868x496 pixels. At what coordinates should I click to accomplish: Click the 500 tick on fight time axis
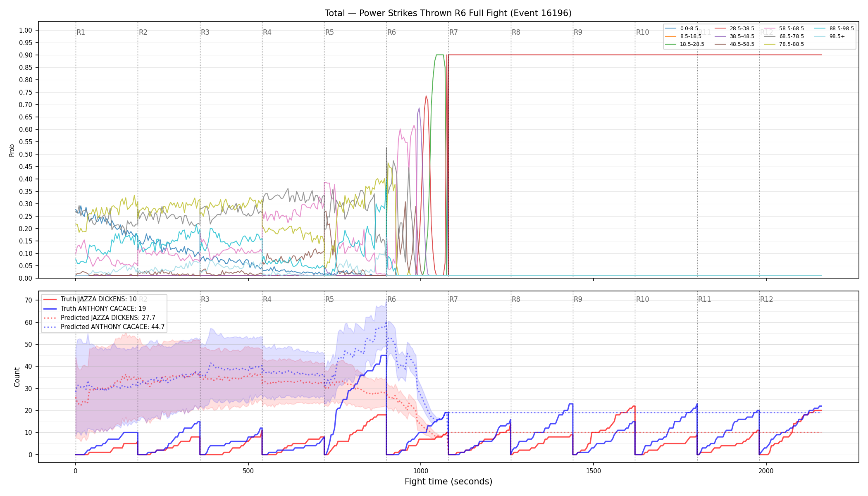[248, 471]
